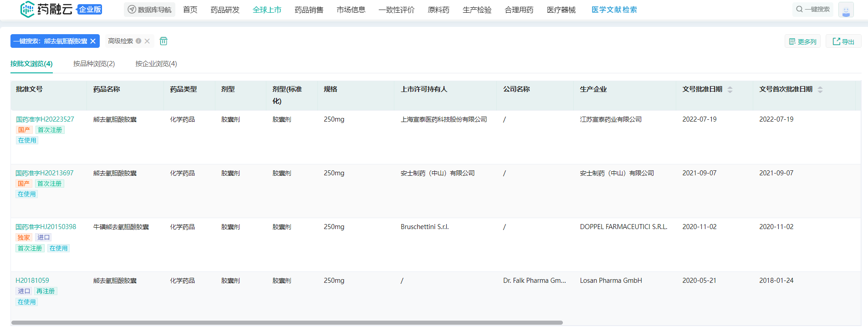868x332 pixels.
Task: Sort by 文号首次批准日期 column
Action: 820,90
